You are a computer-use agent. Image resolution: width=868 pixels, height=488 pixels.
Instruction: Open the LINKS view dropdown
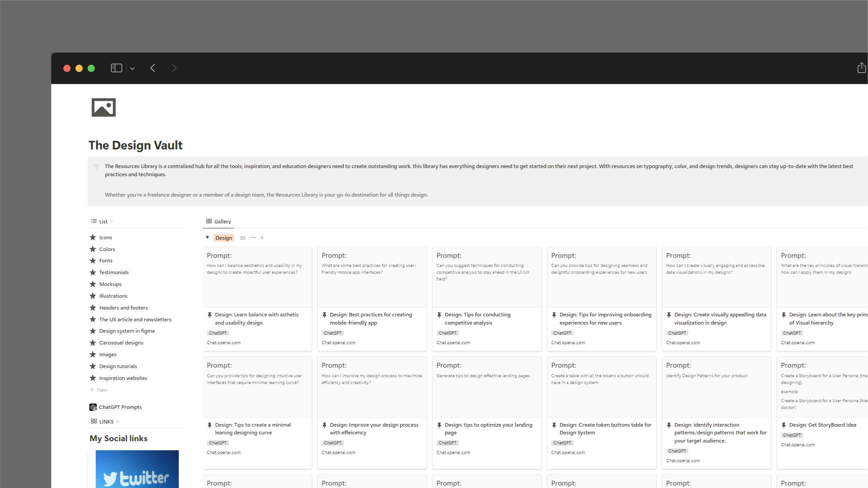tap(105, 422)
